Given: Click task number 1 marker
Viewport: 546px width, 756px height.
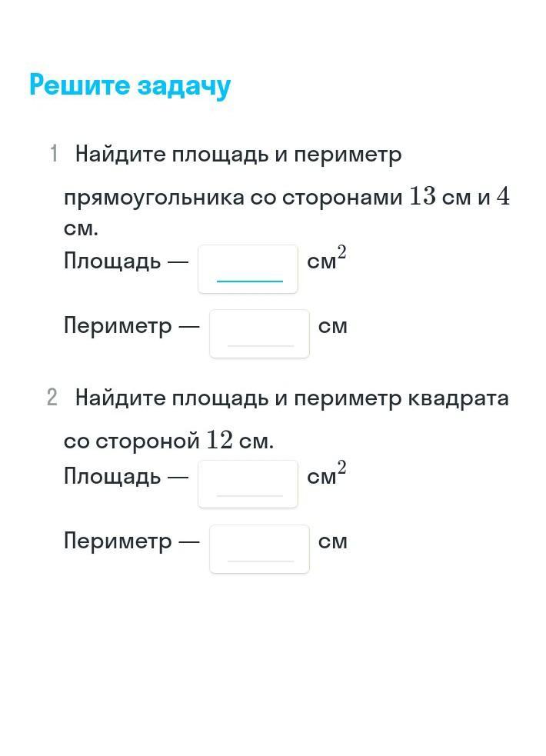Looking at the screenshot, I should [54, 155].
